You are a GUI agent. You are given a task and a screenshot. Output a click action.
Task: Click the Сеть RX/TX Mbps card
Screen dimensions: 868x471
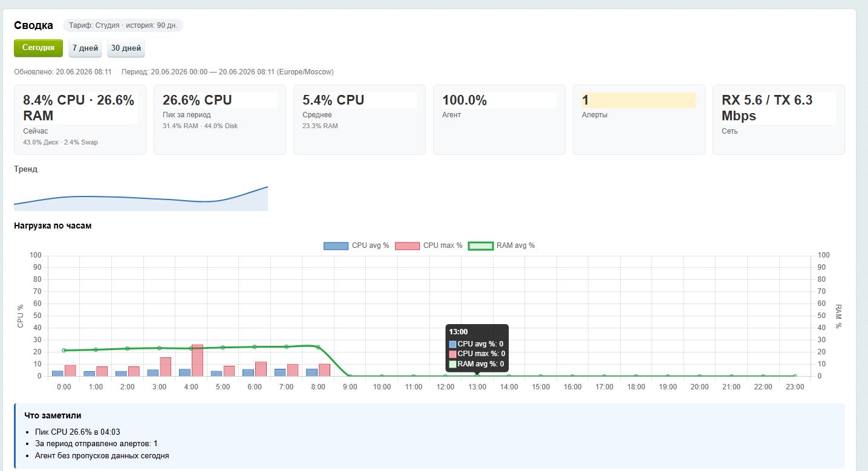click(778, 120)
